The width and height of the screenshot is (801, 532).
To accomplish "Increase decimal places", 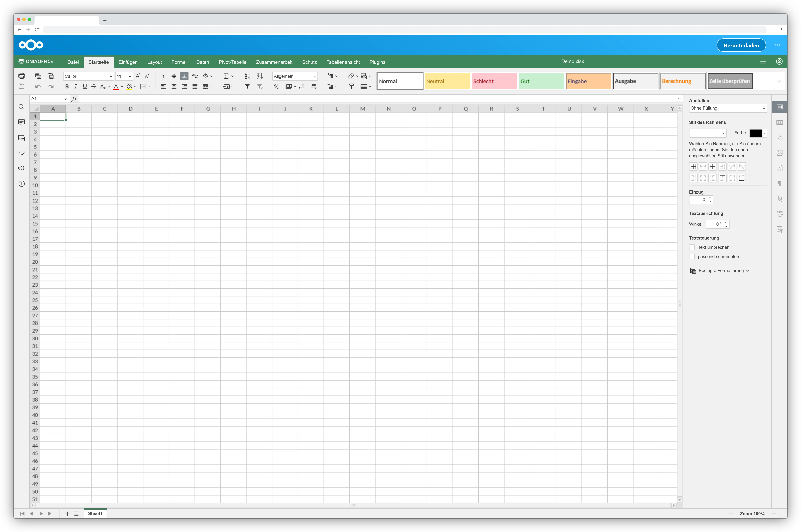I will [x=314, y=87].
